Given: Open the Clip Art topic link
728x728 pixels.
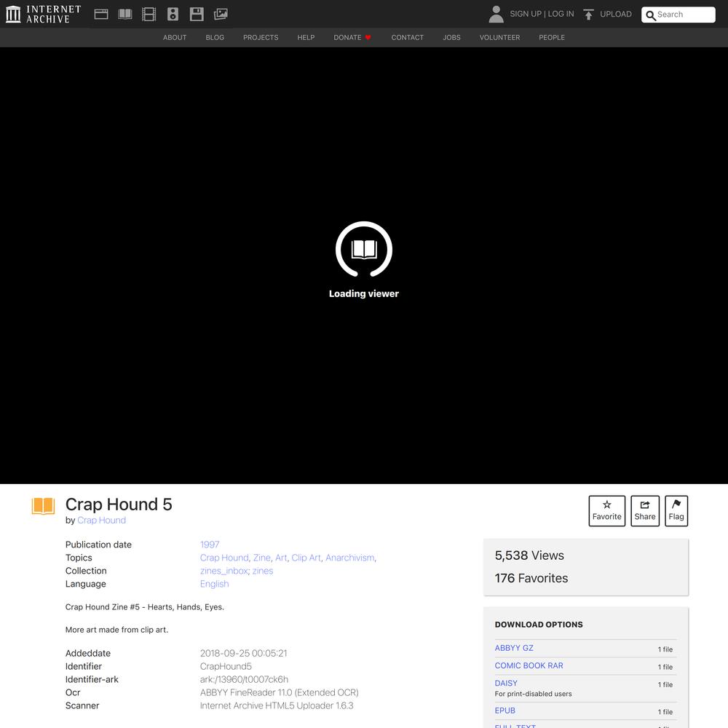Looking at the screenshot, I should click(306, 558).
